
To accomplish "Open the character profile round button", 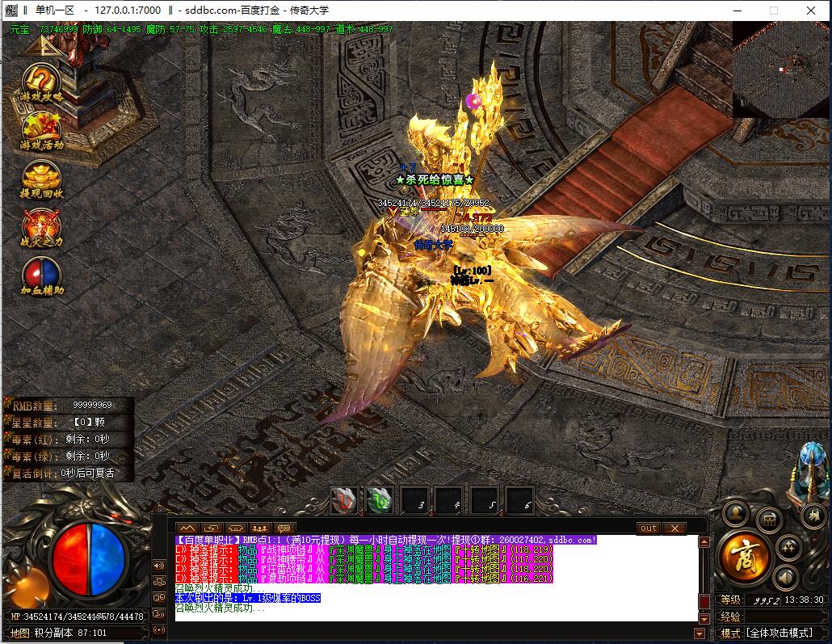I will pyautogui.click(x=737, y=513).
